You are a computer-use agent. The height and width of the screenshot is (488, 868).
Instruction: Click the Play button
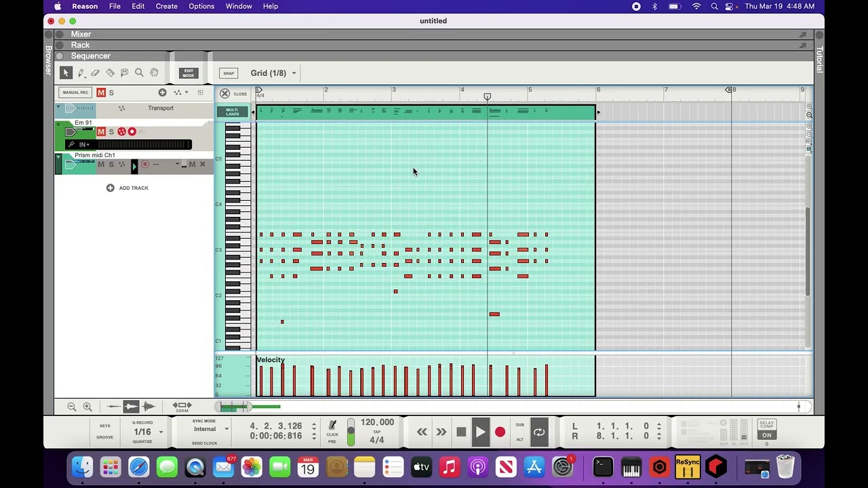480,432
